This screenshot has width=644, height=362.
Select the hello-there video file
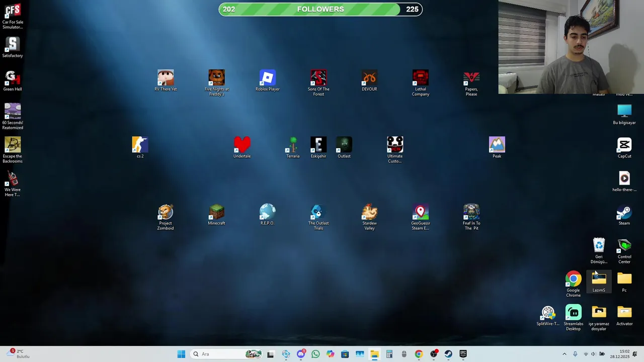pyautogui.click(x=624, y=182)
